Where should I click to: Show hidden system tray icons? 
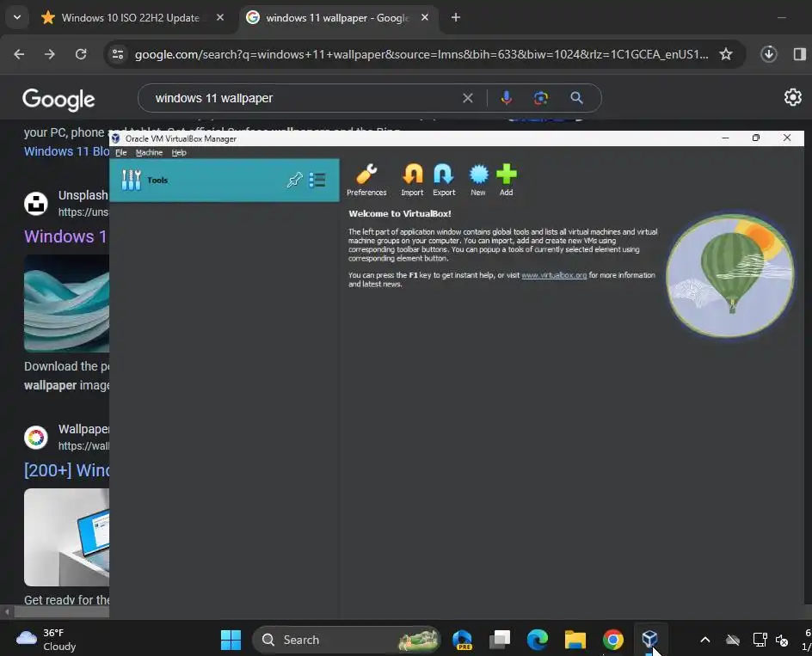click(704, 640)
